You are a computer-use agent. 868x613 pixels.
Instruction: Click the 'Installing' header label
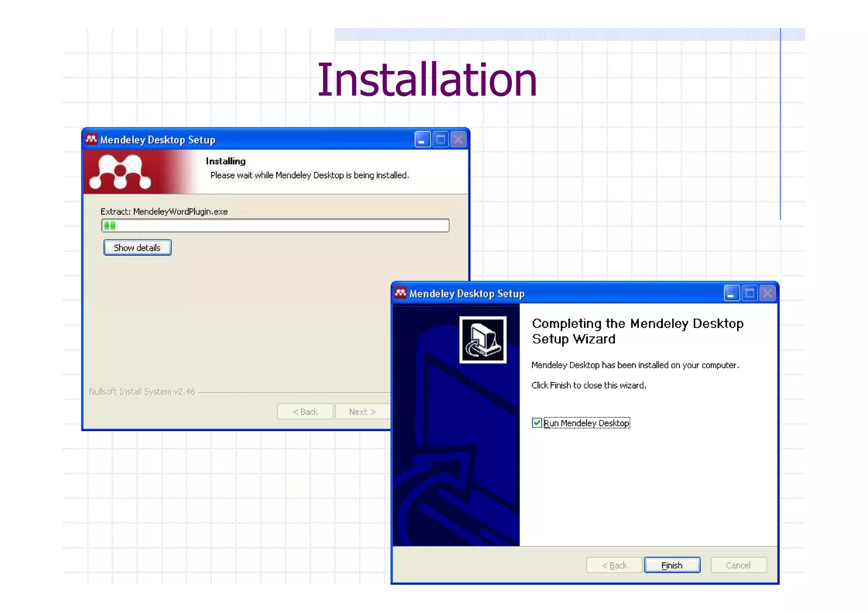click(225, 161)
